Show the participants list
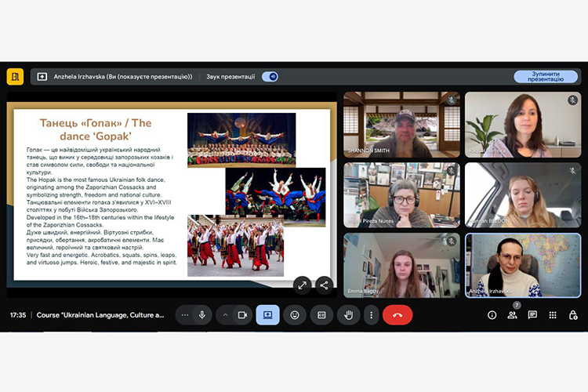The image size is (588, 392). point(512,314)
